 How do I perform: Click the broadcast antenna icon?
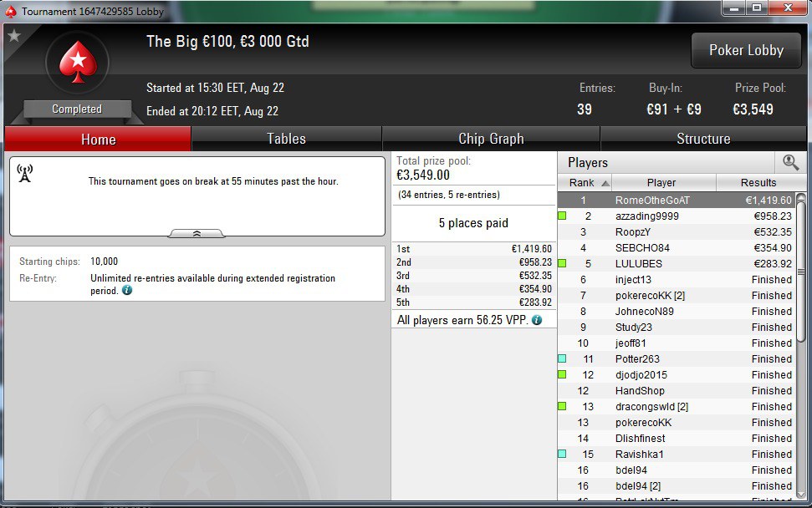click(25, 174)
